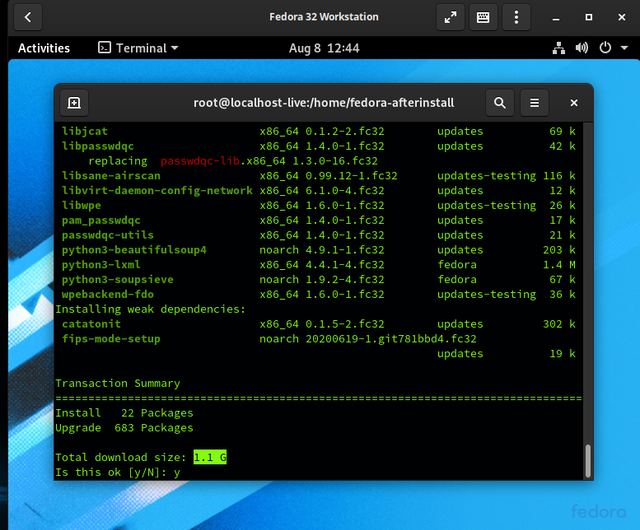Open the Terminal app menu
640x530 pixels.
(x=138, y=48)
